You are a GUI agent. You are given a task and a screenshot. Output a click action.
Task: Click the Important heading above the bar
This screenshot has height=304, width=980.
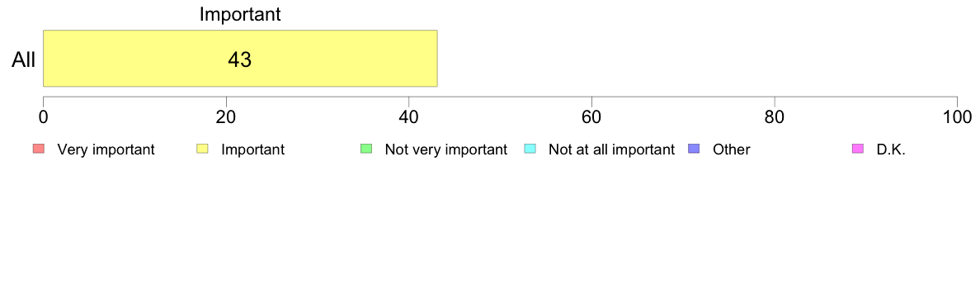240,14
